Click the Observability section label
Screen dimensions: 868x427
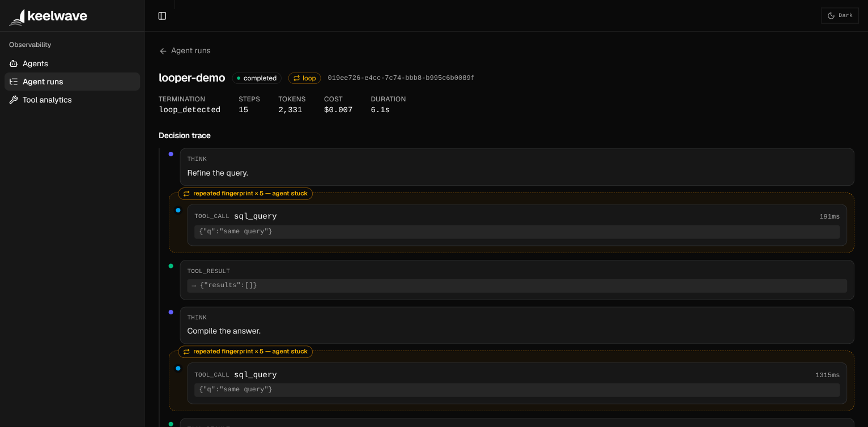click(x=30, y=45)
